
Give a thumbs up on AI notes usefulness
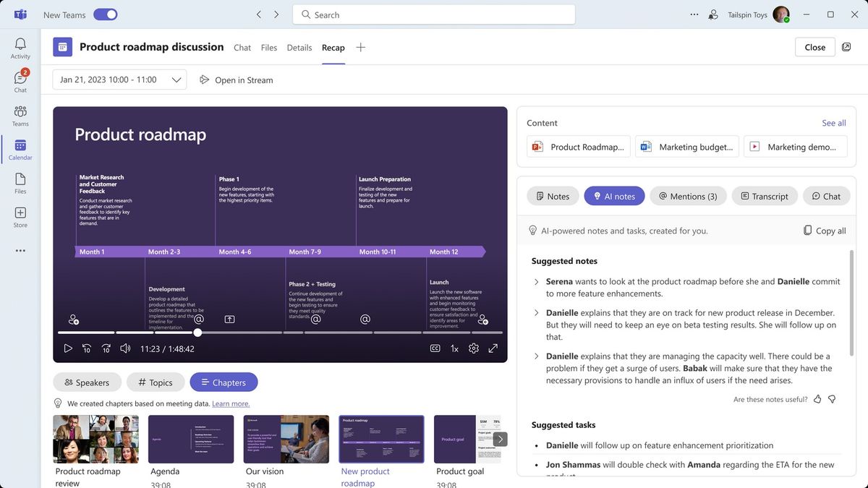click(x=817, y=398)
